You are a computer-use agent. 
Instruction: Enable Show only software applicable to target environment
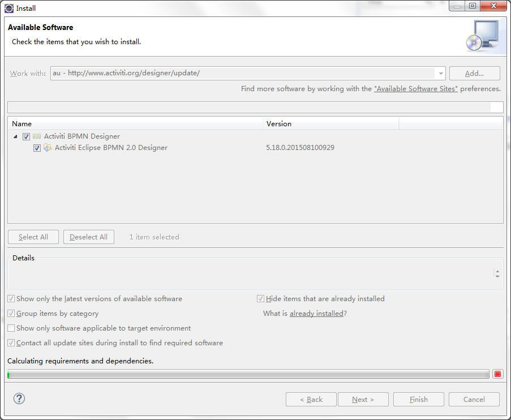[11, 328]
